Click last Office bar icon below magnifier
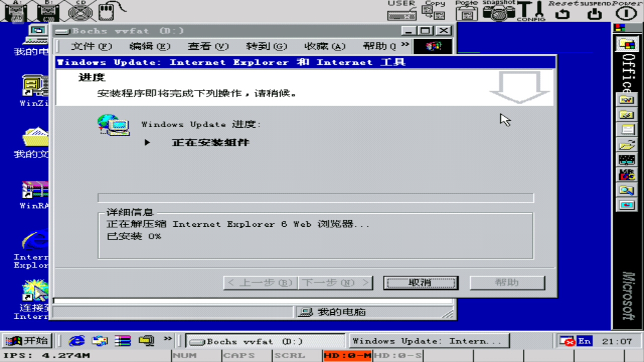The width and height of the screenshot is (644, 362). click(x=627, y=205)
